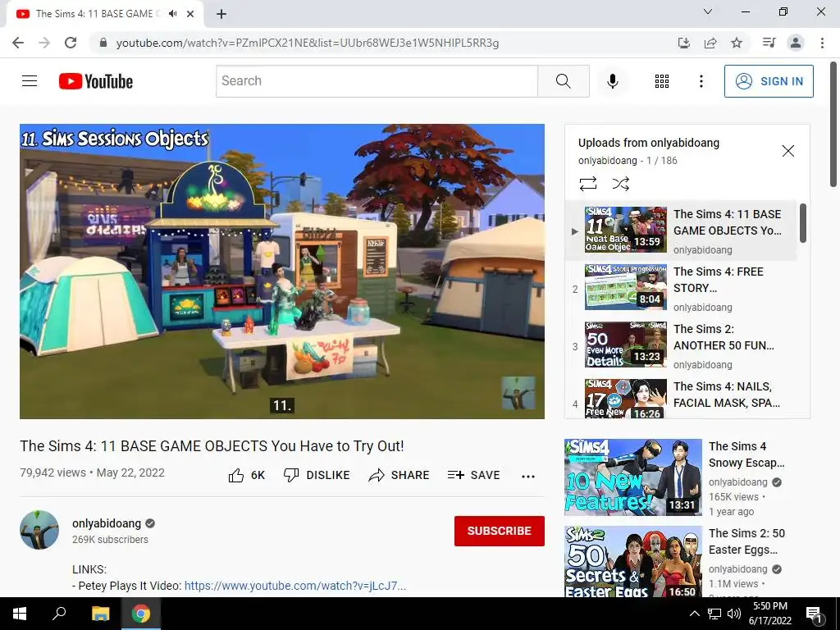Share the video
This screenshot has width=840, height=630.
399,475
